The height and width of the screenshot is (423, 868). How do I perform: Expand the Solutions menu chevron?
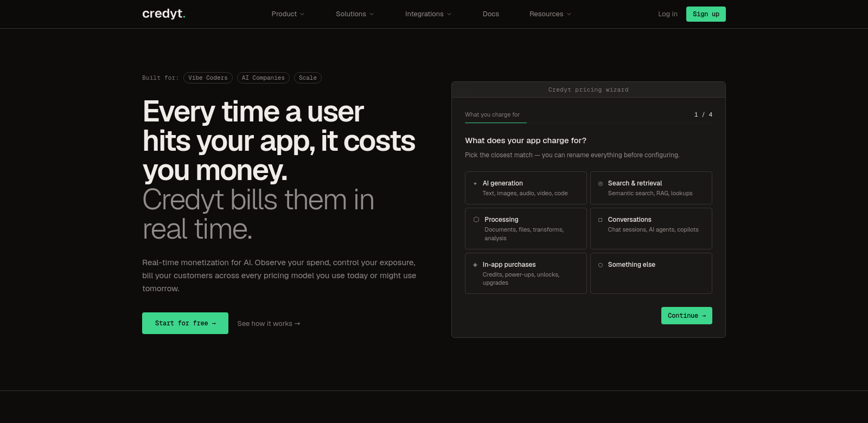[372, 14]
